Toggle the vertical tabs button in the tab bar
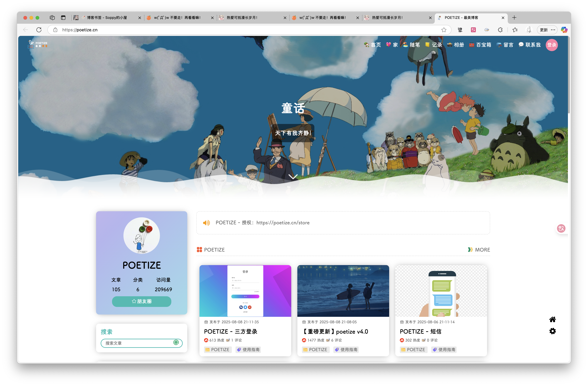Screen dimensions: 588x386 (63, 17)
